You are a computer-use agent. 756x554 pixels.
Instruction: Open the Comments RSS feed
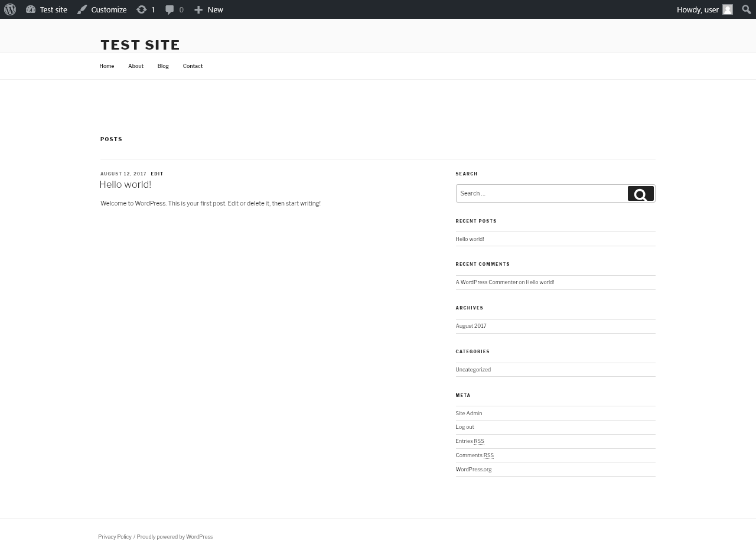pos(474,455)
